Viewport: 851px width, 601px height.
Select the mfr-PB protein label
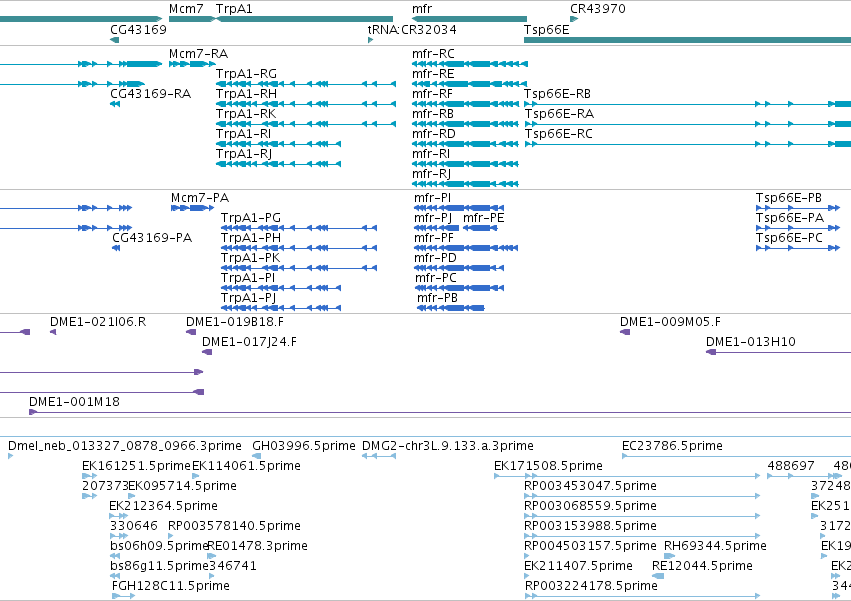point(437,298)
